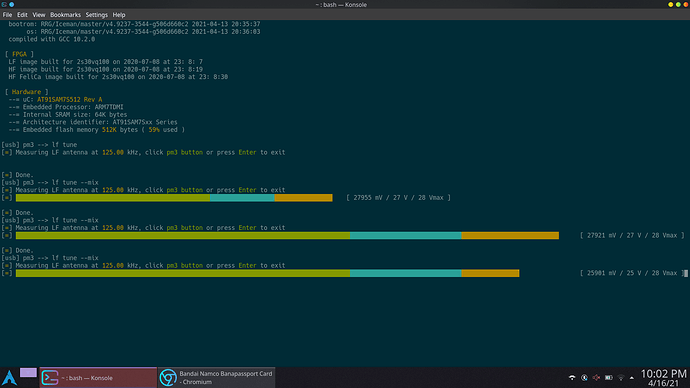Click the 'Internal SRAM size: 64K bytes' line
Image resolution: width=690 pixels, height=388 pixels.
68,114
